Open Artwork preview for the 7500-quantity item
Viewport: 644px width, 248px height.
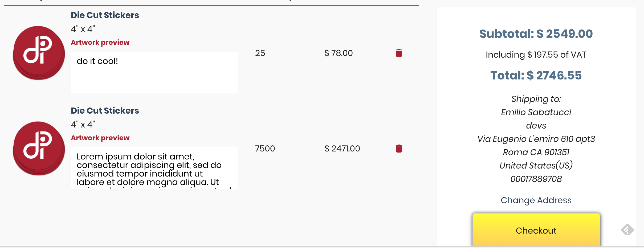click(100, 138)
